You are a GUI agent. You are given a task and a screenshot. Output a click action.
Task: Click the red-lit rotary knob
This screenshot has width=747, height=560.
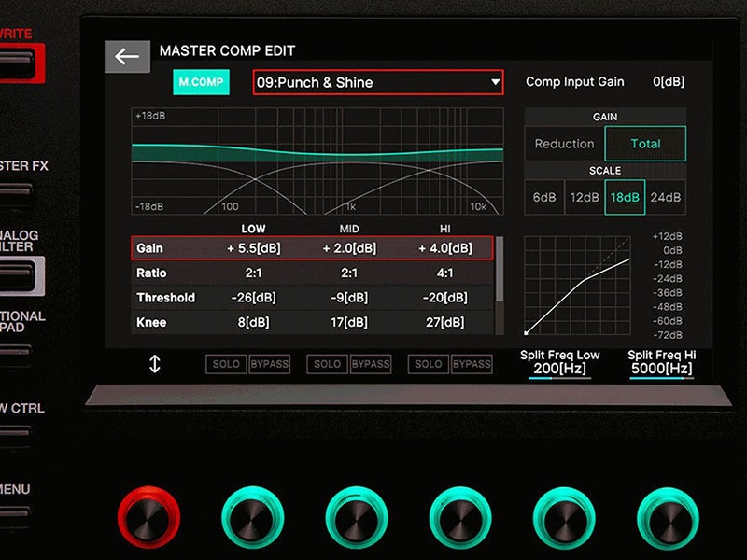(x=148, y=518)
